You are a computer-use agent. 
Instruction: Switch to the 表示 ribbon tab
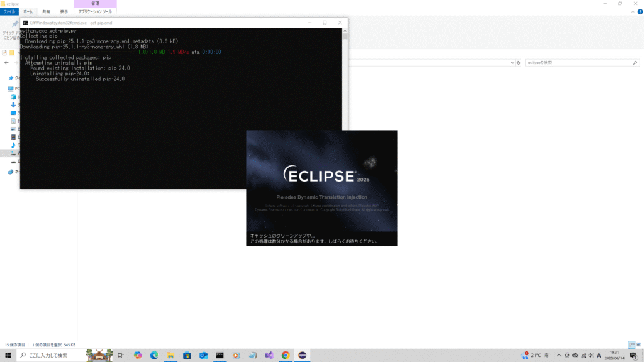[x=64, y=11]
